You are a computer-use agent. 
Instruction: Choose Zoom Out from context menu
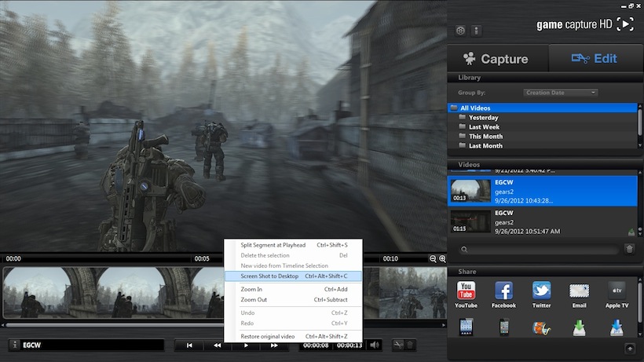click(293, 300)
